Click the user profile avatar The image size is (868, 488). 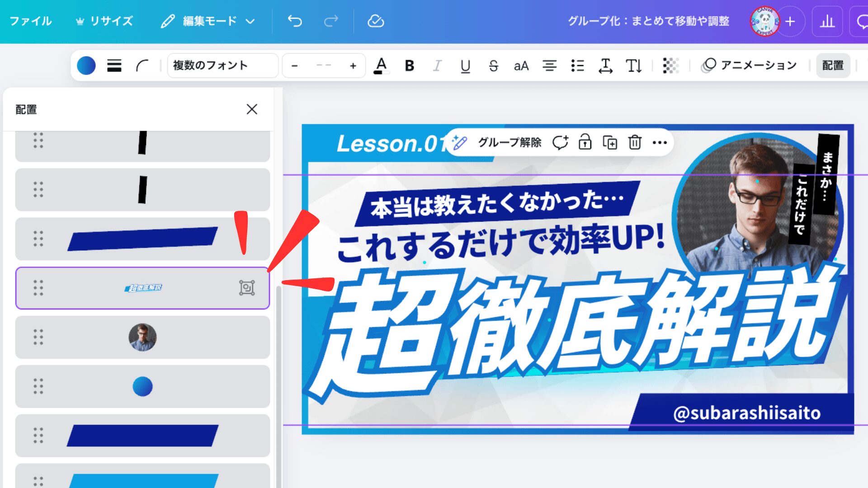(764, 21)
